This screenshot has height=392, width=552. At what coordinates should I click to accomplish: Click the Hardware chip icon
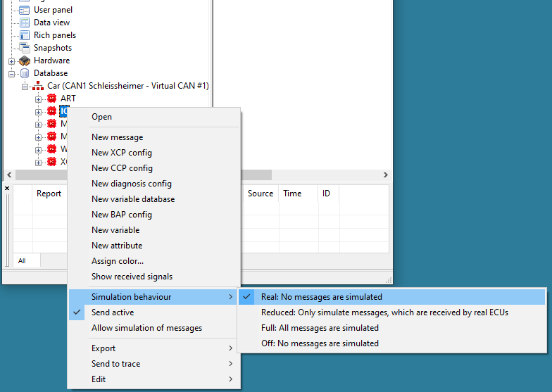point(25,61)
